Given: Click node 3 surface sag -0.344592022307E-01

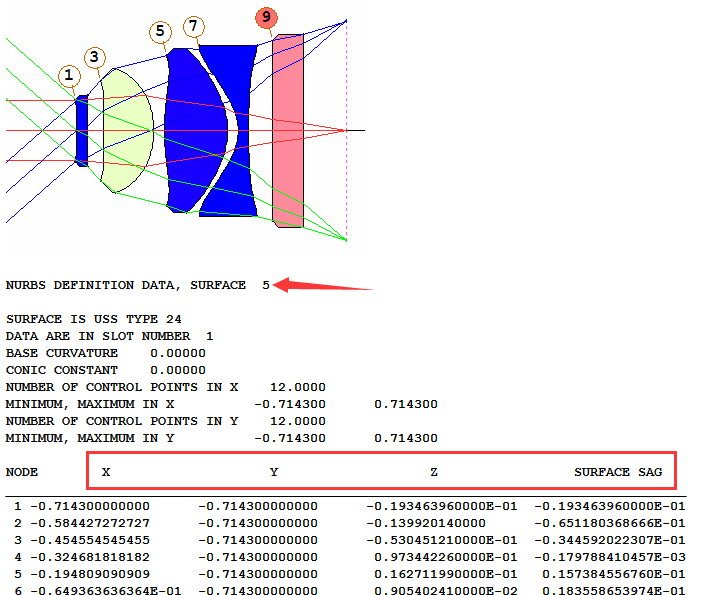Looking at the screenshot, I should 610,540.
